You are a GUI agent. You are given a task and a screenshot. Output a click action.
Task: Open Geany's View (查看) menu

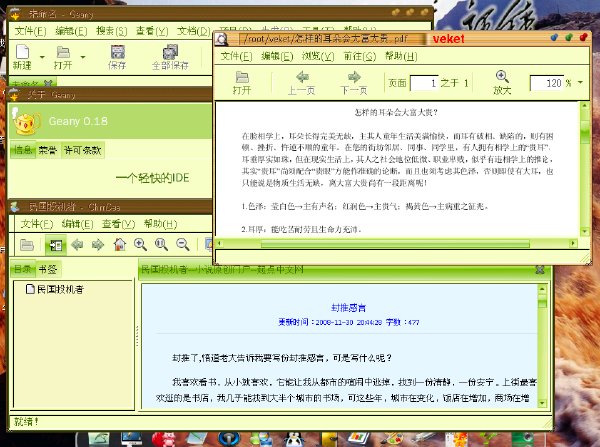click(152, 31)
